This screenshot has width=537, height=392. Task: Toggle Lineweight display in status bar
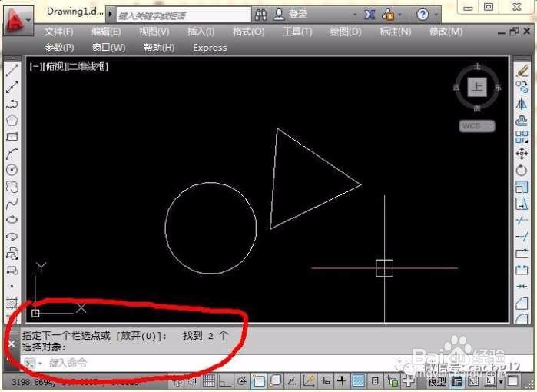(342, 380)
